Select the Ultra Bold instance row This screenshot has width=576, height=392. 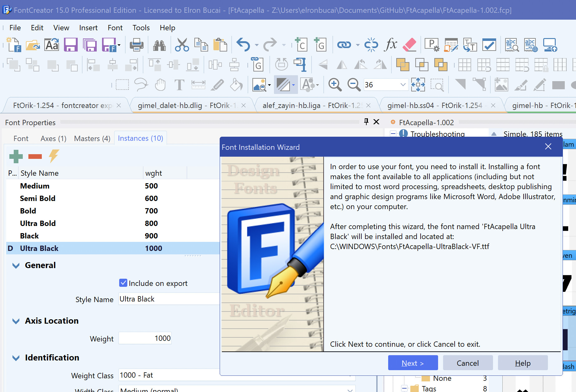click(113, 223)
